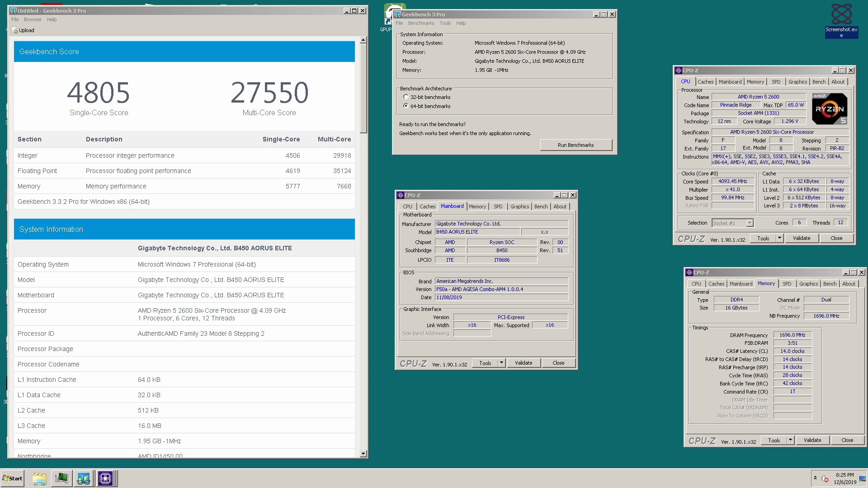Click the AMD Ryzen 5 logo in CPU-Z

coord(830,109)
